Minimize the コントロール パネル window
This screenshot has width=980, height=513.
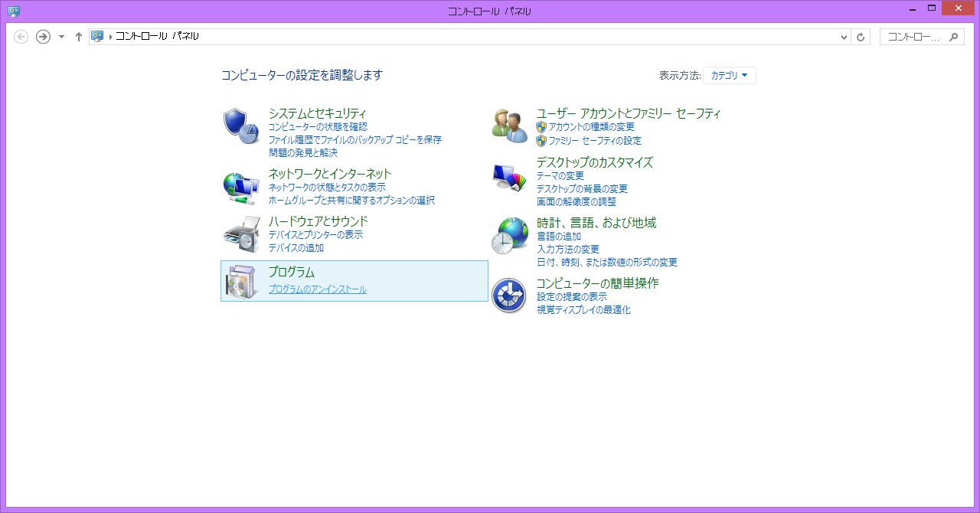pos(913,8)
